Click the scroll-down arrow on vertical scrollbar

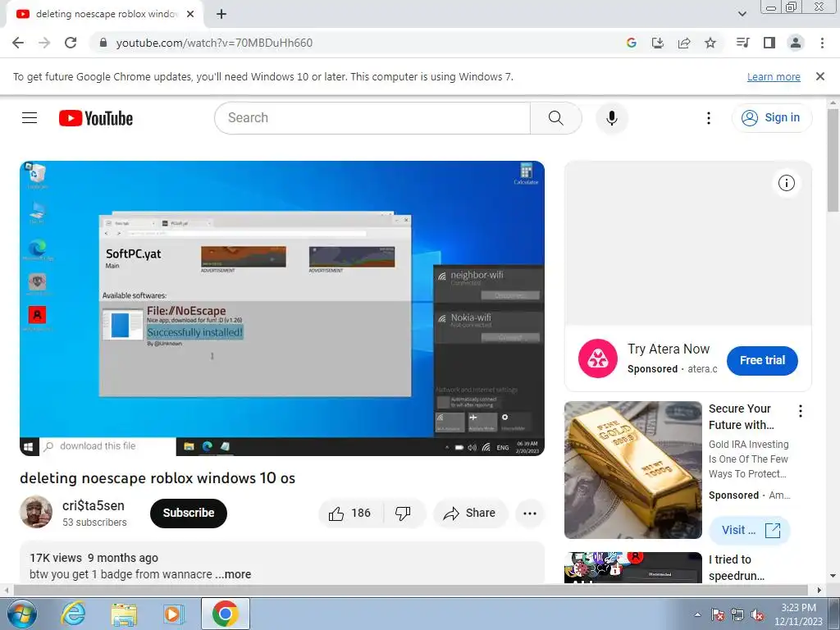(833, 577)
